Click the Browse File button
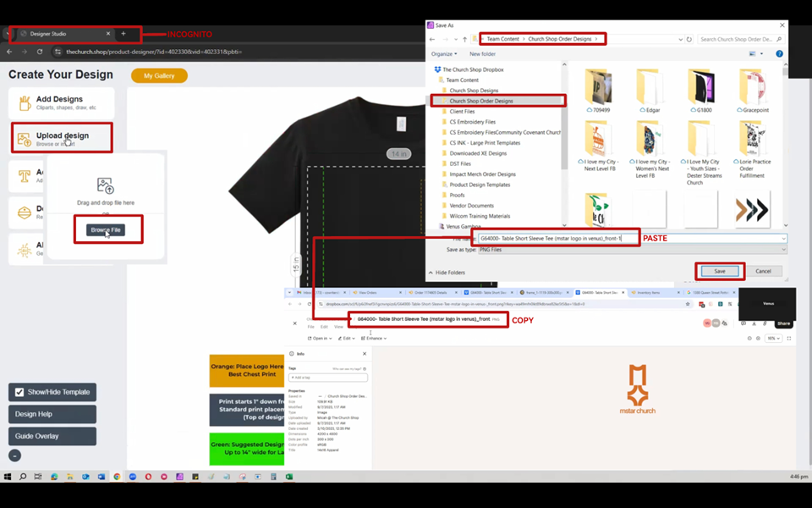The width and height of the screenshot is (812, 508). click(x=107, y=229)
